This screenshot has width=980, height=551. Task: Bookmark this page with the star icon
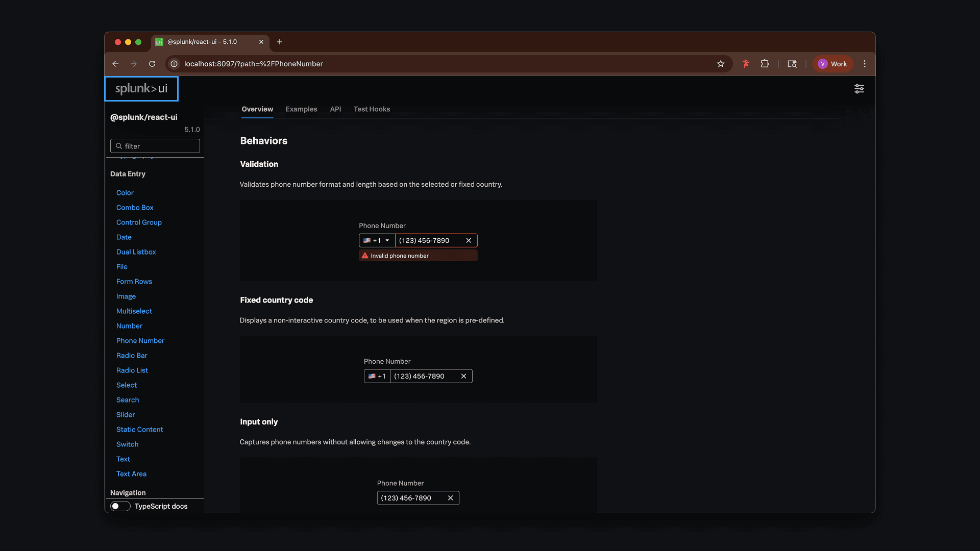tap(720, 64)
